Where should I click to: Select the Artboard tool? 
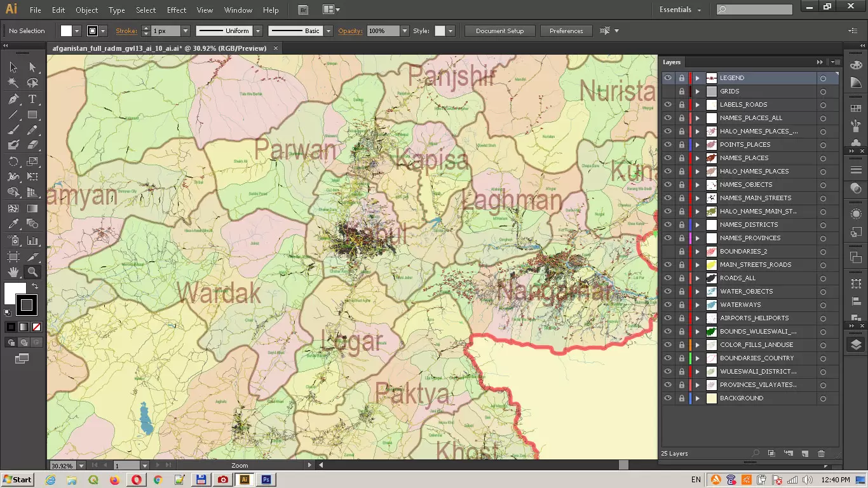click(x=13, y=256)
